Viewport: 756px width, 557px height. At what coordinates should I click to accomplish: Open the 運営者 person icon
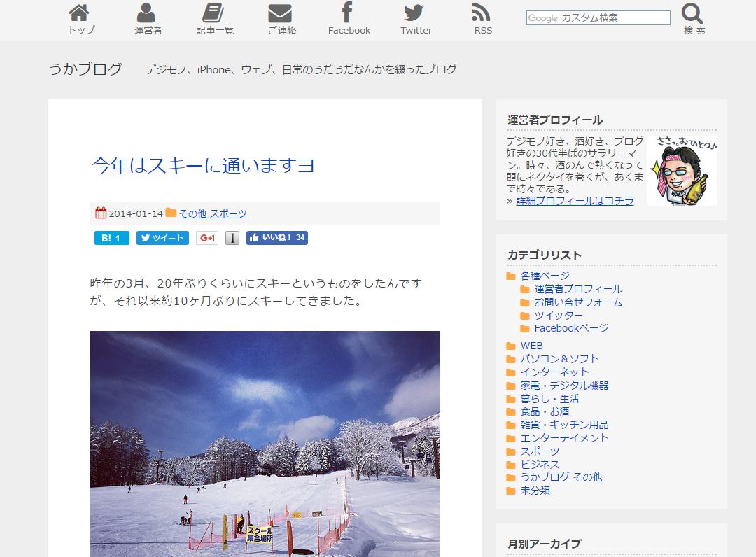pos(147,14)
